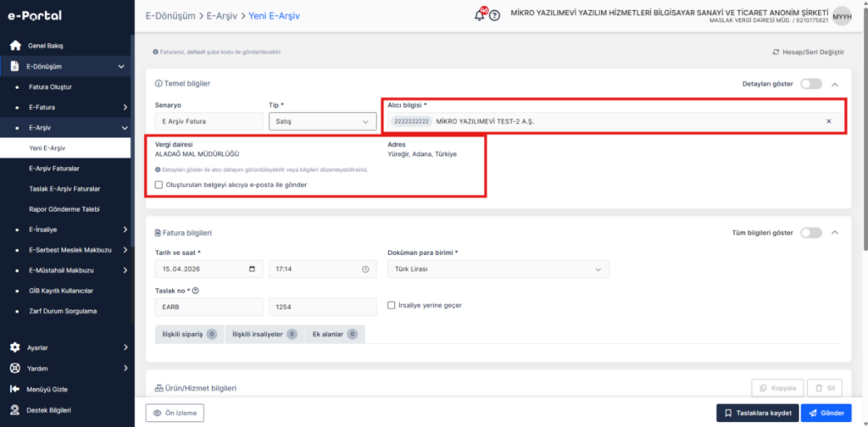Click the Gönder button
Screen dimensions: 868x427
[x=826, y=413]
